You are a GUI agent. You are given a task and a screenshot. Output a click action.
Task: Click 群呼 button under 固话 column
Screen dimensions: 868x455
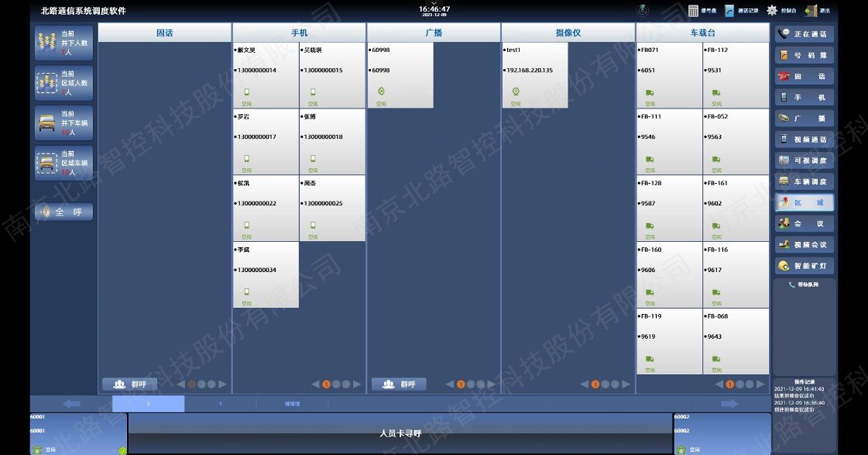pos(129,384)
